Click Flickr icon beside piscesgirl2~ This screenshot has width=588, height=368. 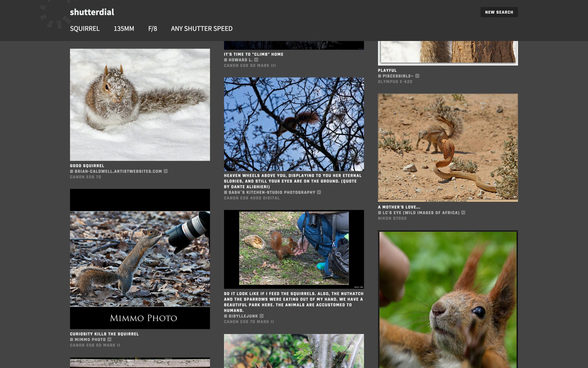click(x=417, y=76)
